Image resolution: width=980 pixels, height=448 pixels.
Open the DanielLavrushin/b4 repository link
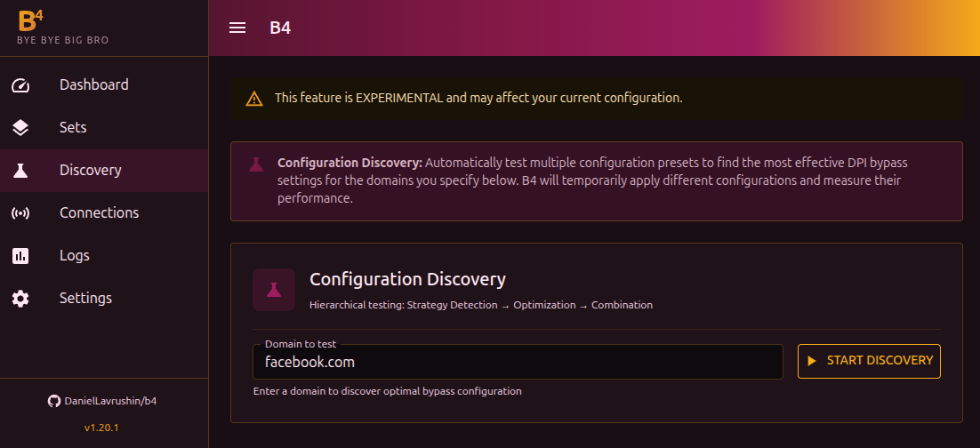[110, 401]
